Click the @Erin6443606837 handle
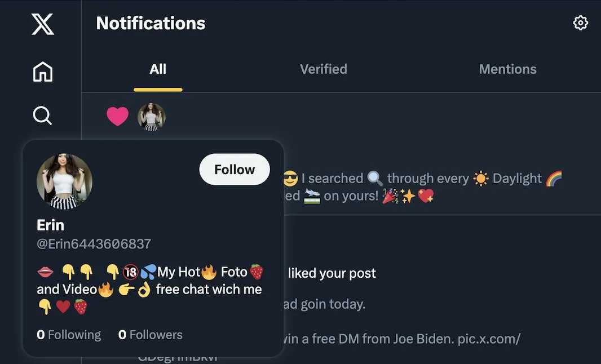 (94, 244)
